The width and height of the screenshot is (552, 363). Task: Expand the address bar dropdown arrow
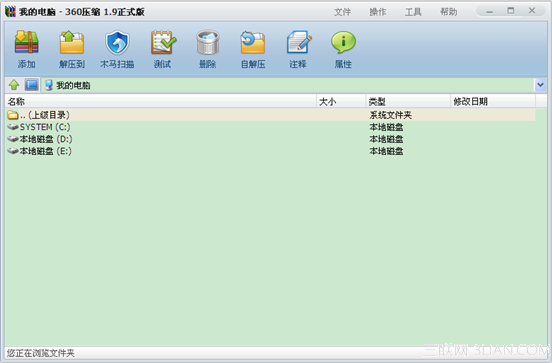click(540, 85)
